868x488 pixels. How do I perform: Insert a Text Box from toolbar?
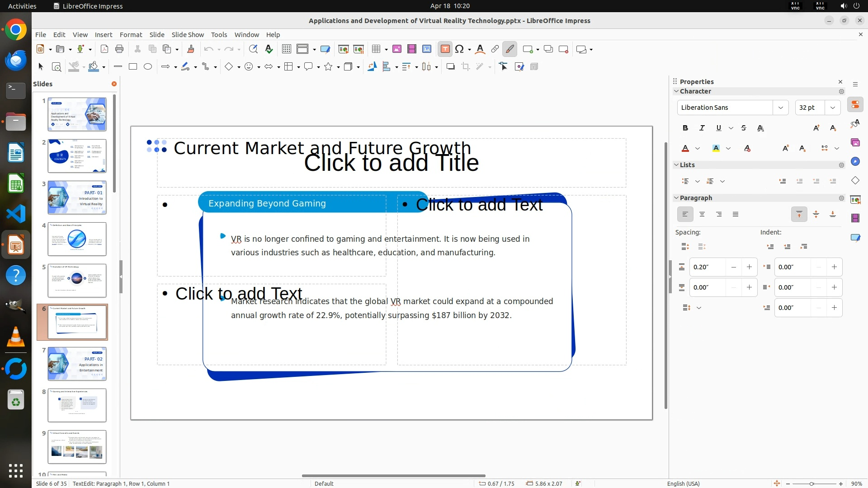(x=445, y=49)
